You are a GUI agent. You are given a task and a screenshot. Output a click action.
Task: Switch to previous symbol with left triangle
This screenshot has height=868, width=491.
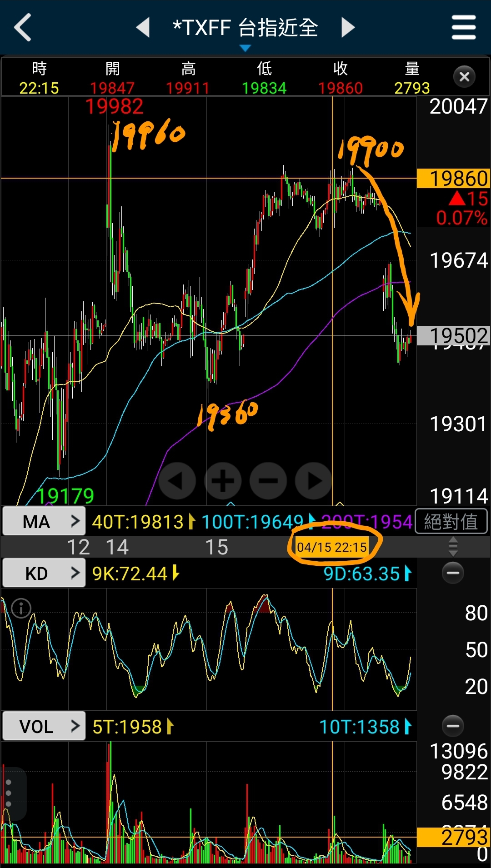click(143, 27)
